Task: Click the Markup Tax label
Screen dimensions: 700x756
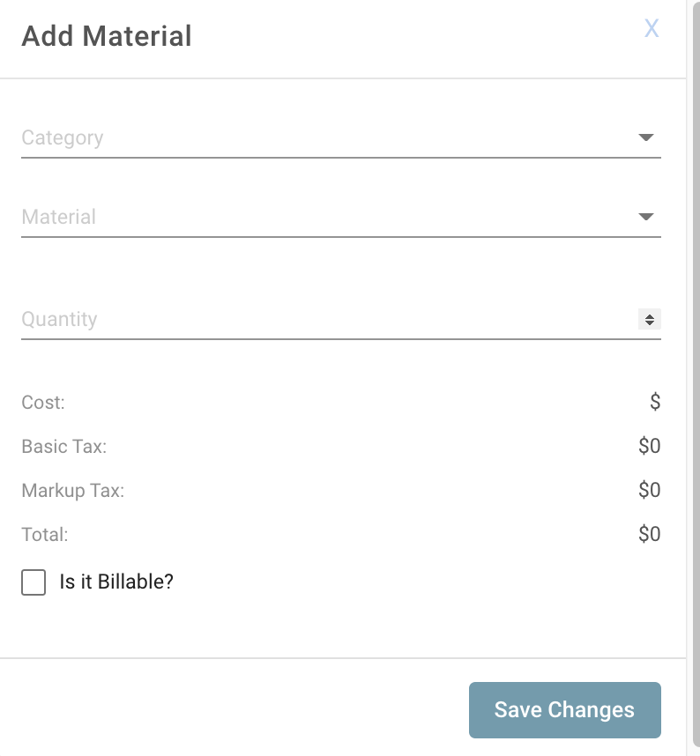Action: coord(72,491)
